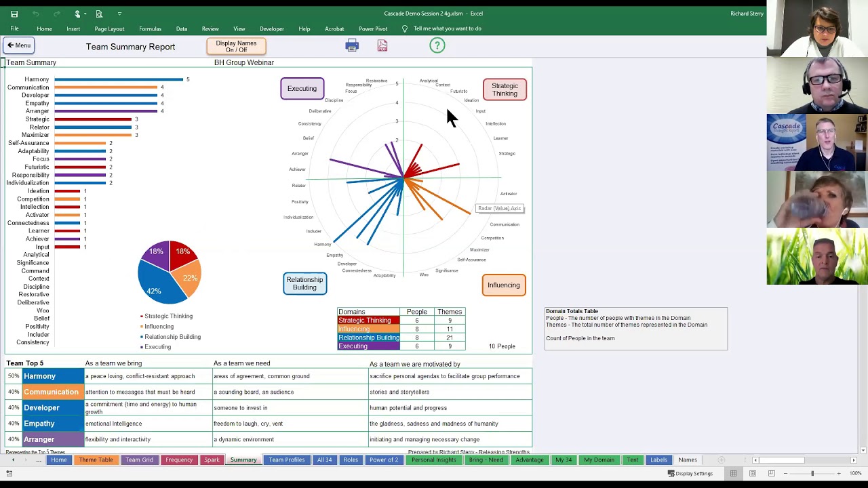The height and width of the screenshot is (488, 868).
Task: Open the View ribbon tab
Action: click(239, 28)
